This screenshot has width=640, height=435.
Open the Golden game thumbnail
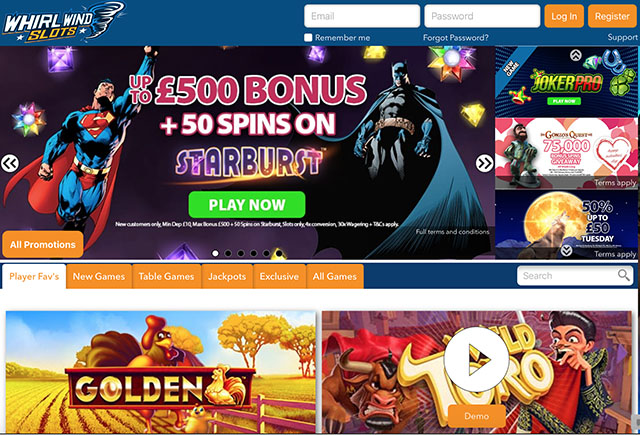point(161,372)
